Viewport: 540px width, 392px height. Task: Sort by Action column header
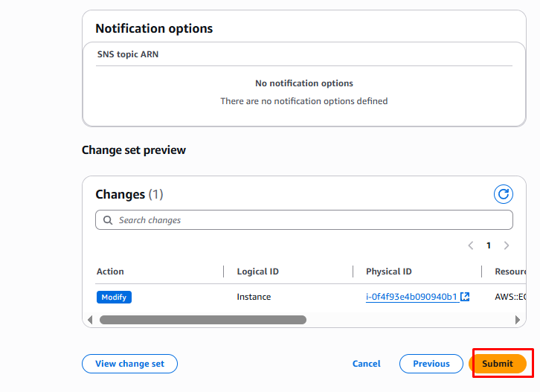(110, 271)
